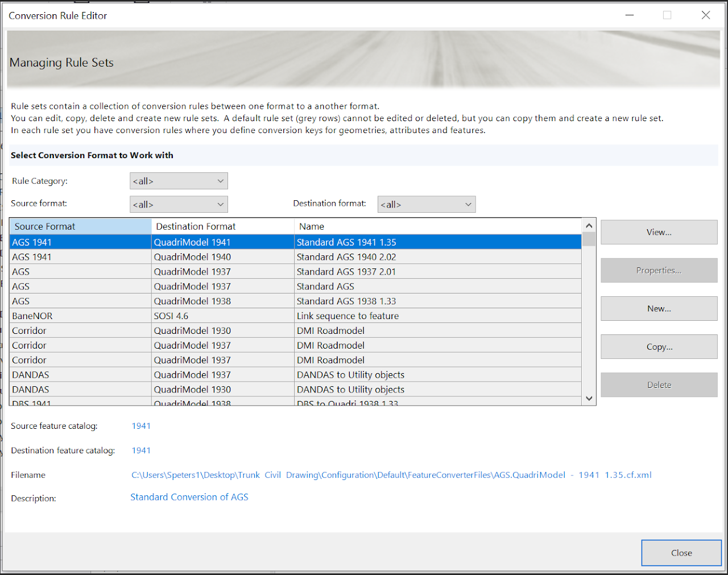728x575 pixels.
Task: Select the Standard AGS 1938 1.33 rule
Action: pyautogui.click(x=296, y=301)
